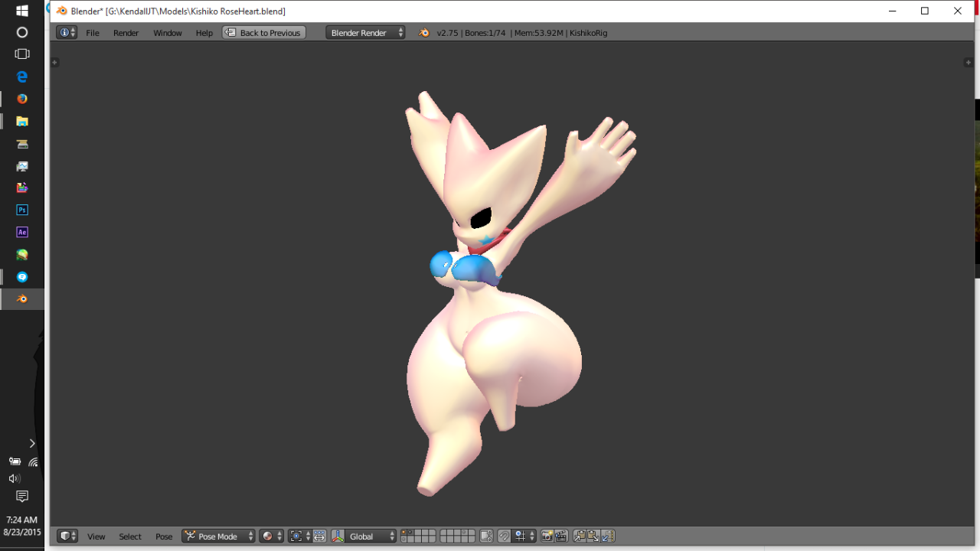
Task: Show hidden tray icons chevron
Action: click(32, 443)
